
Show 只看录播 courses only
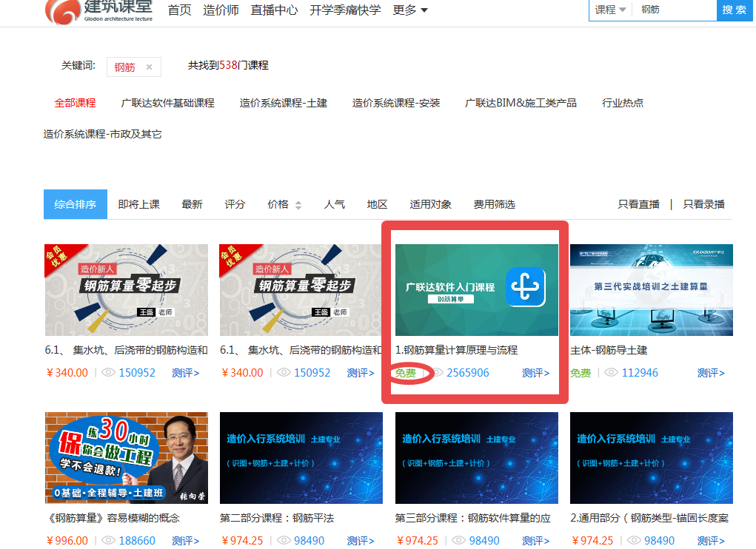(703, 204)
